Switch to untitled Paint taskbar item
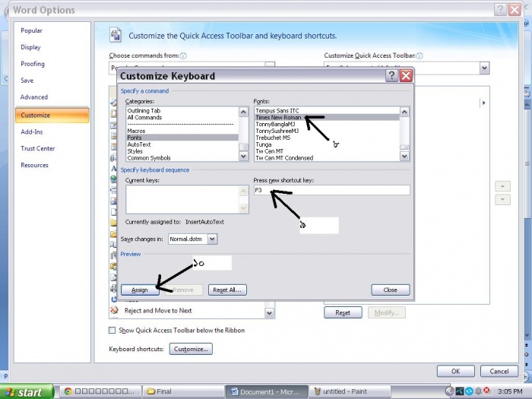The height and width of the screenshot is (399, 532). pyautogui.click(x=349, y=391)
